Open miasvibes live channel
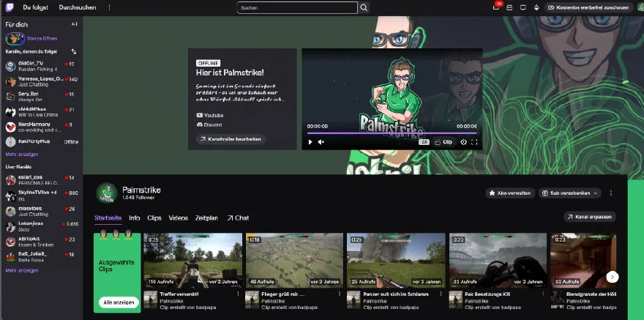Image resolution: width=644 pixels, height=320 pixels. click(x=42, y=211)
